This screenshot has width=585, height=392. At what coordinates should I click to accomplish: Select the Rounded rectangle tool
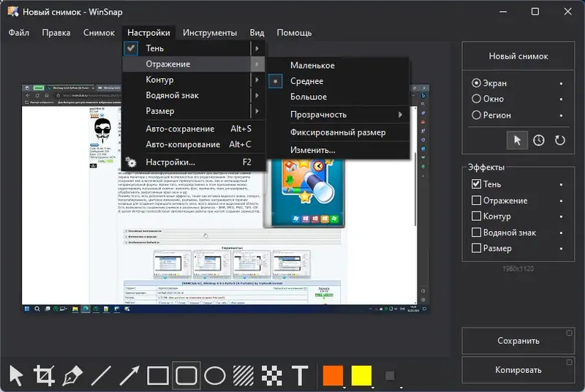(186, 375)
